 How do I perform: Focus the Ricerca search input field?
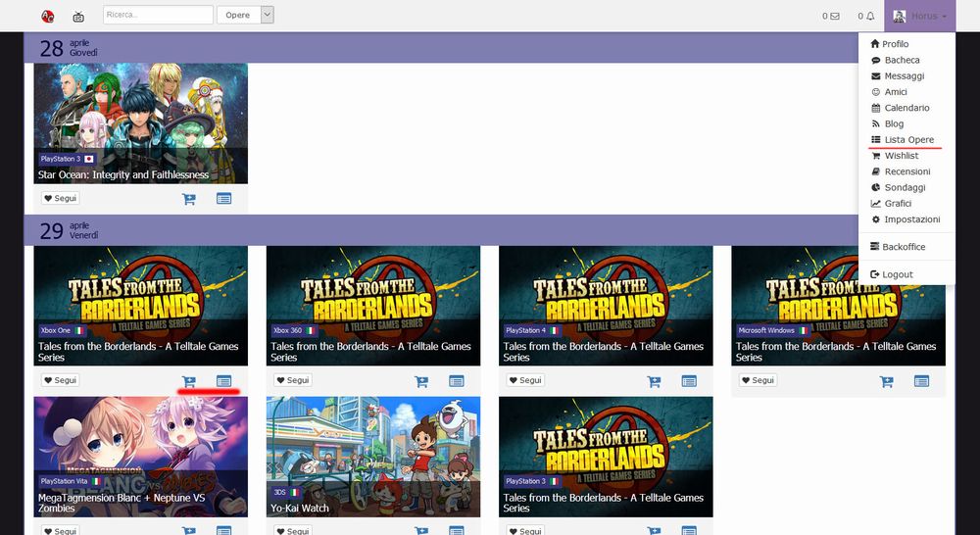158,15
